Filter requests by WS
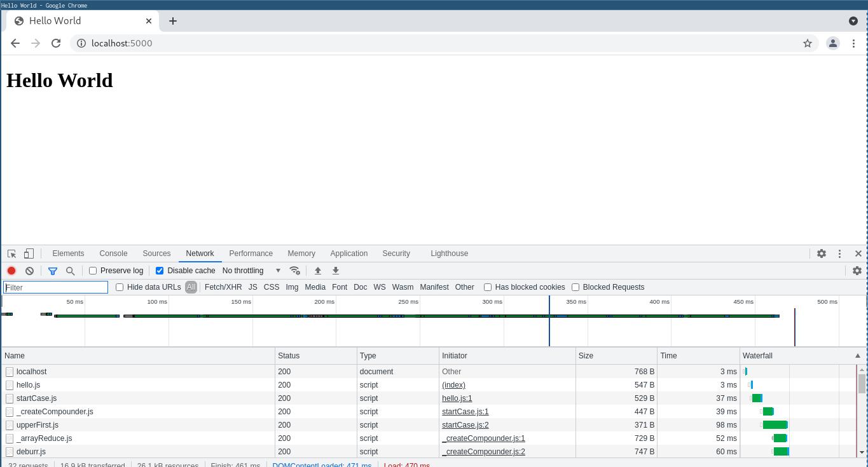Image resolution: width=868 pixels, height=467 pixels. (x=380, y=287)
